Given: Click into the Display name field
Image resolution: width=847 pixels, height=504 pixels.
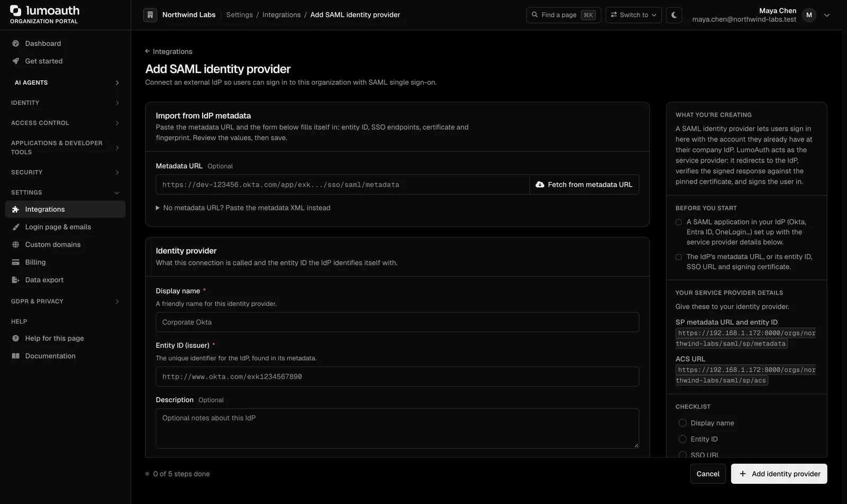Looking at the screenshot, I should point(397,322).
